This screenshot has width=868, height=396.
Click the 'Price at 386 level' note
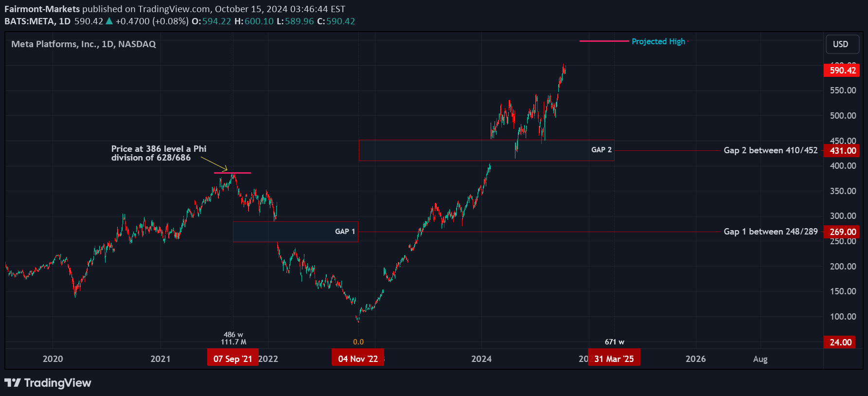coord(159,153)
